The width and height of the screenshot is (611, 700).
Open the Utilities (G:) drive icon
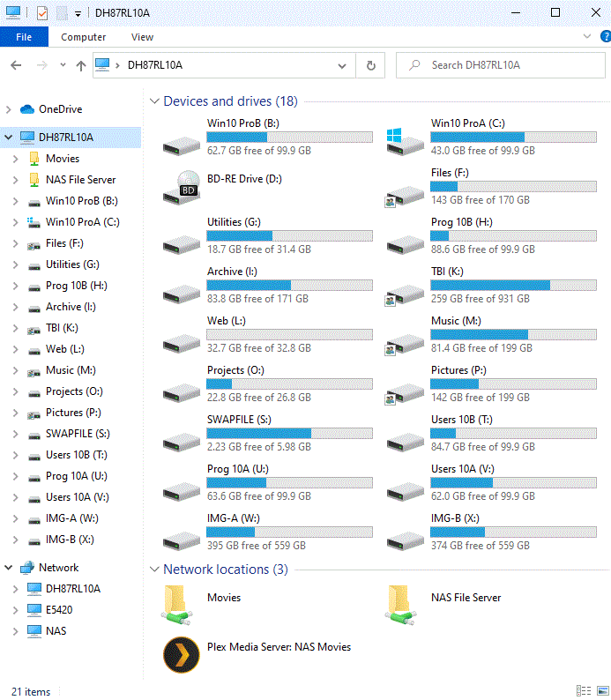[182, 244]
